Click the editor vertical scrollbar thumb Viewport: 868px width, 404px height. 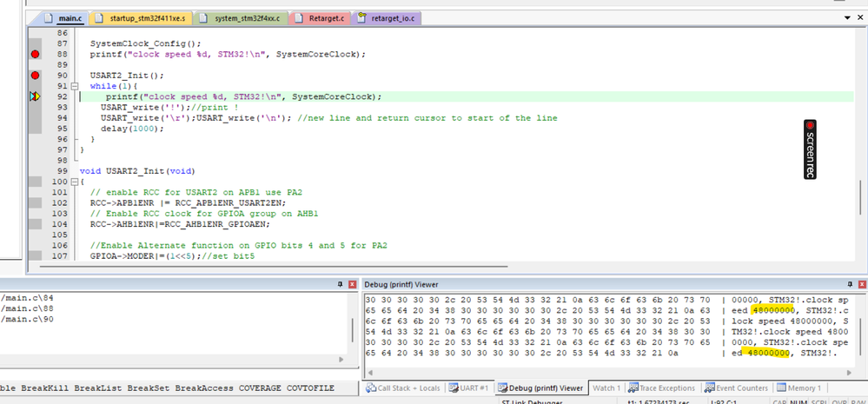(861, 197)
